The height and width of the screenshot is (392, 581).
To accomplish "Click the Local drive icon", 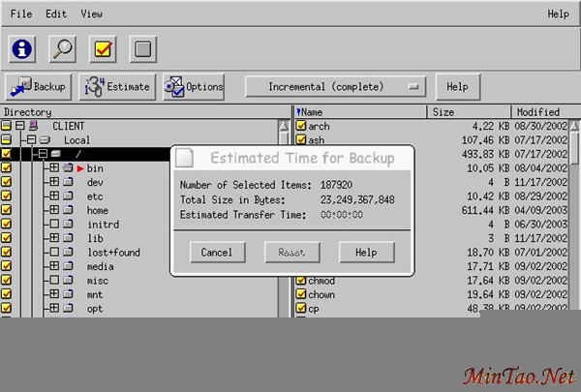I will (45, 140).
